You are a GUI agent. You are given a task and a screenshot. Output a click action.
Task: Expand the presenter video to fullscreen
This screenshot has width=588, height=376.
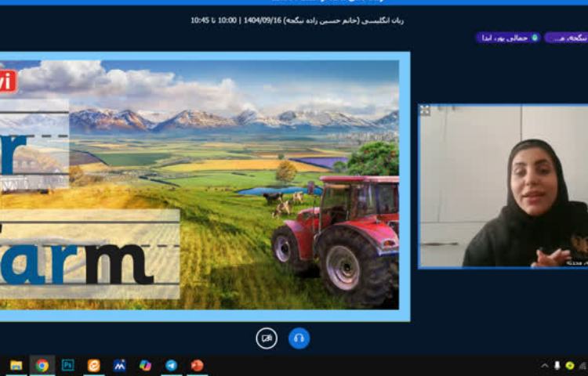tap(425, 110)
